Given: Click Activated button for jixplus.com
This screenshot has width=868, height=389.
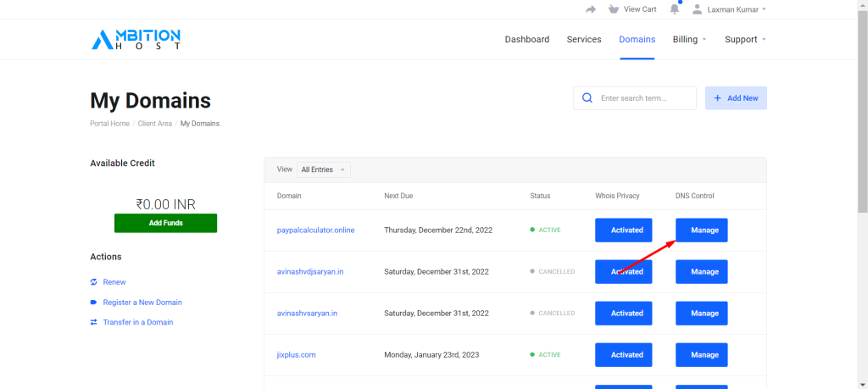Looking at the screenshot, I should point(623,355).
